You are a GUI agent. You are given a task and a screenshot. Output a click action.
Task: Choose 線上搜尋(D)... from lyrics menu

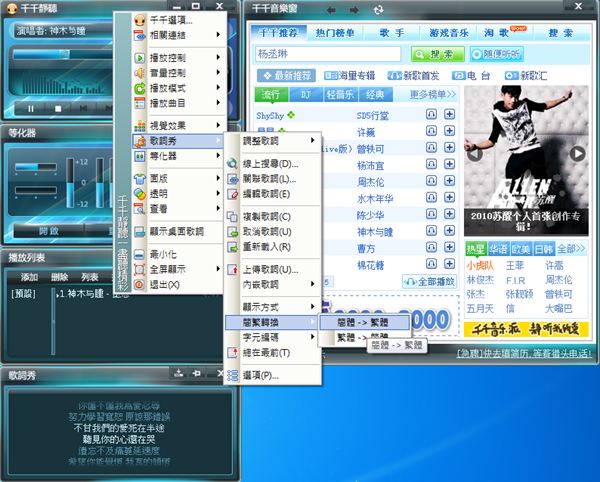[270, 163]
